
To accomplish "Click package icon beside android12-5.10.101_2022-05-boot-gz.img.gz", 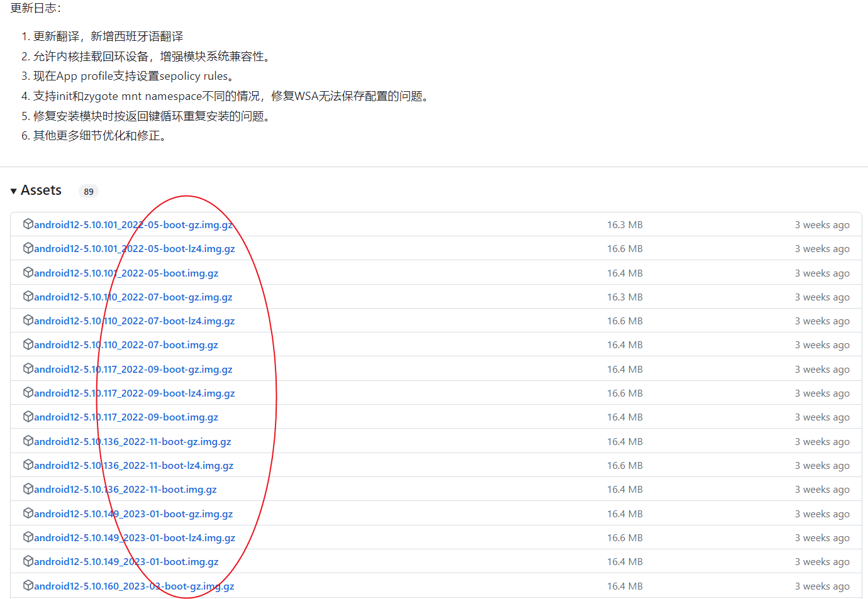I will coord(28,224).
